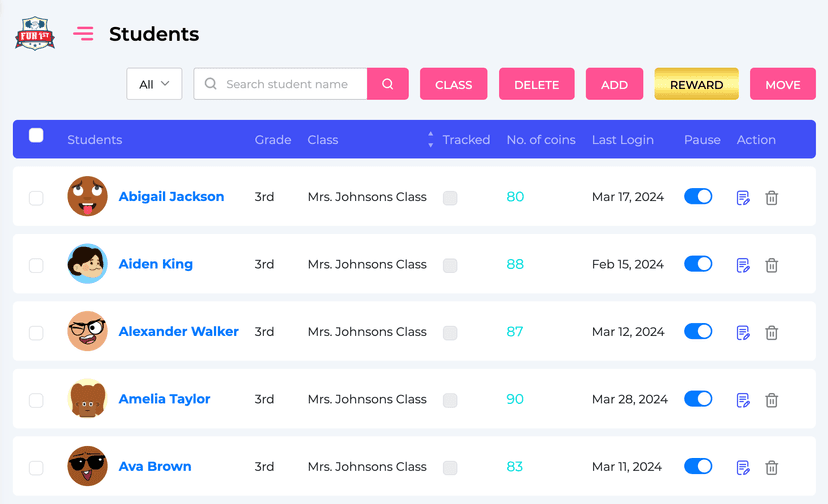Open the All filter dropdown
The width and height of the screenshot is (828, 504).
tap(154, 84)
